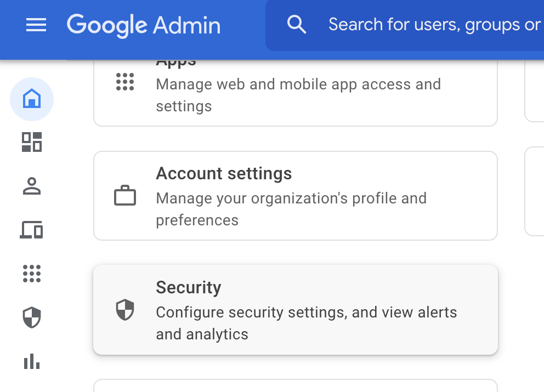Screen dimensions: 544x392
Task: Open Users person icon in sidebar
Action: tap(32, 186)
